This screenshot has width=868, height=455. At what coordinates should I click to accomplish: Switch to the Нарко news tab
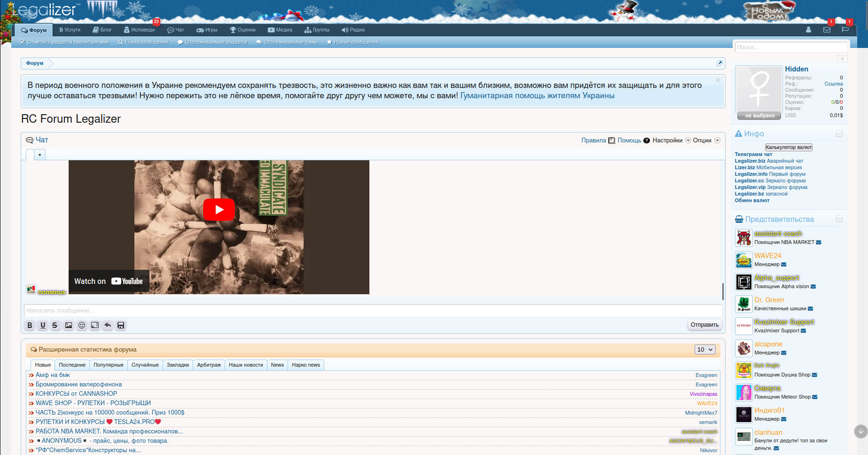[306, 365]
